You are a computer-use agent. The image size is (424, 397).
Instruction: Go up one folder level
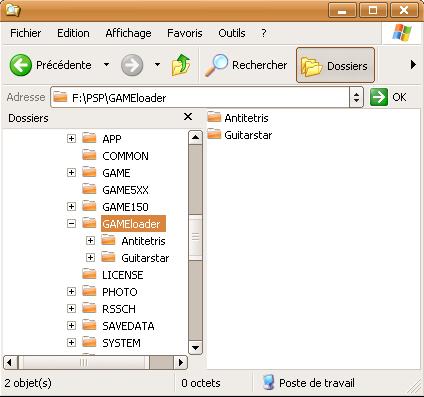click(181, 65)
